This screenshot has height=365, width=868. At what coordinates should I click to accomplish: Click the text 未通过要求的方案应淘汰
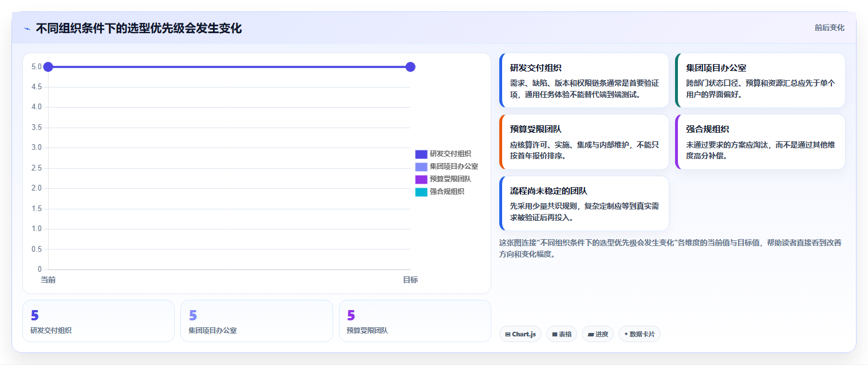pos(728,145)
